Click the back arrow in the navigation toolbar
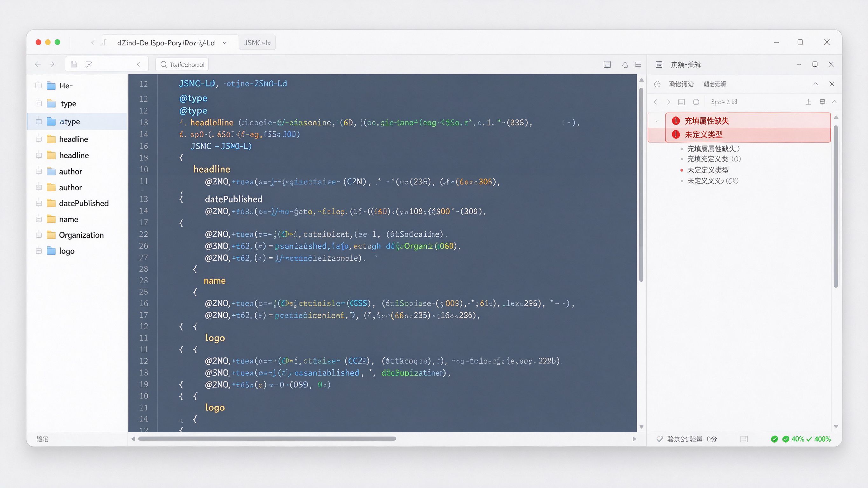This screenshot has width=868, height=488. point(38,64)
